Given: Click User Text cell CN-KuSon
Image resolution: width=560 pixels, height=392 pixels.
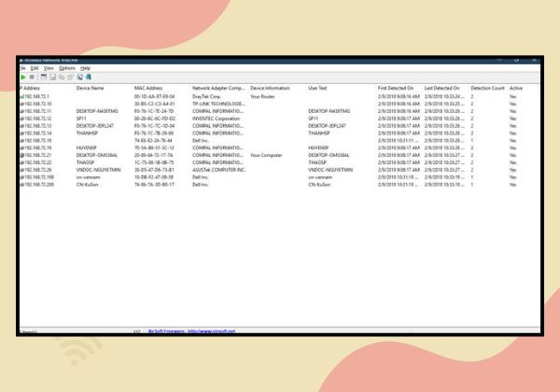Looking at the screenshot, I should (x=319, y=185).
